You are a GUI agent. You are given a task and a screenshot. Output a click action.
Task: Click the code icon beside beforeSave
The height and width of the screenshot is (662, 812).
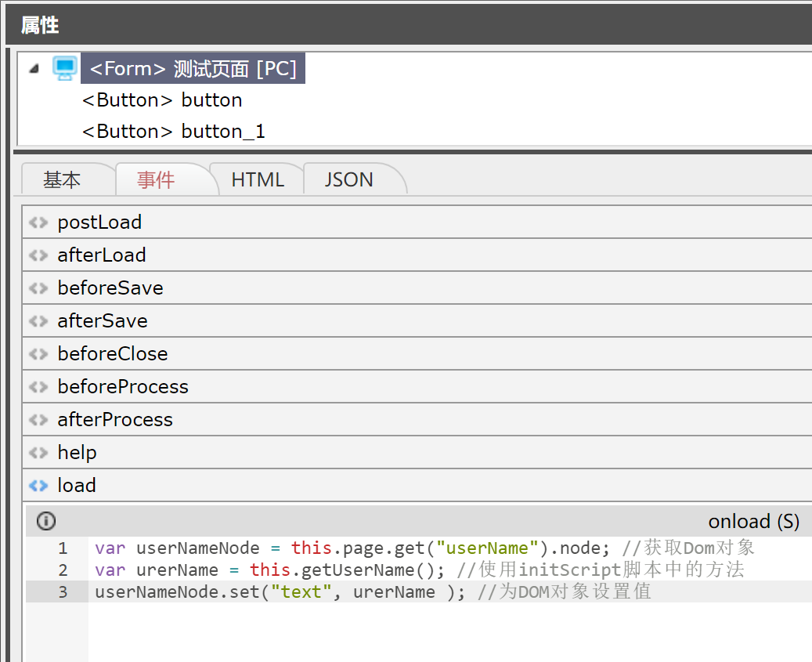38,288
